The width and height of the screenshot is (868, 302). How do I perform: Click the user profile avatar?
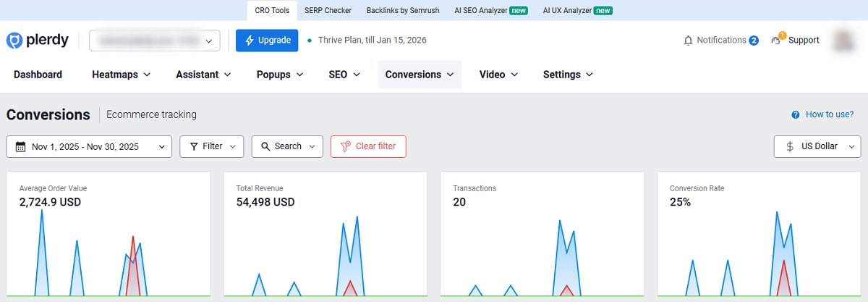(x=843, y=41)
